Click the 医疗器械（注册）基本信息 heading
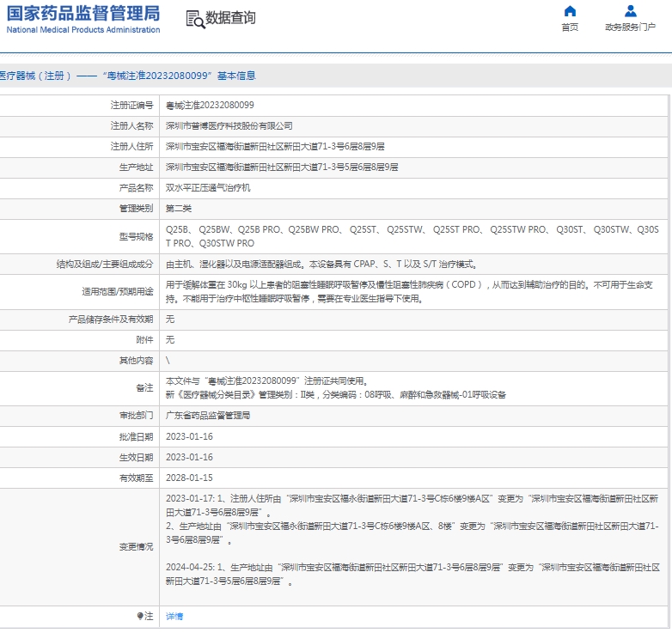672x633 pixels. pyautogui.click(x=128, y=76)
